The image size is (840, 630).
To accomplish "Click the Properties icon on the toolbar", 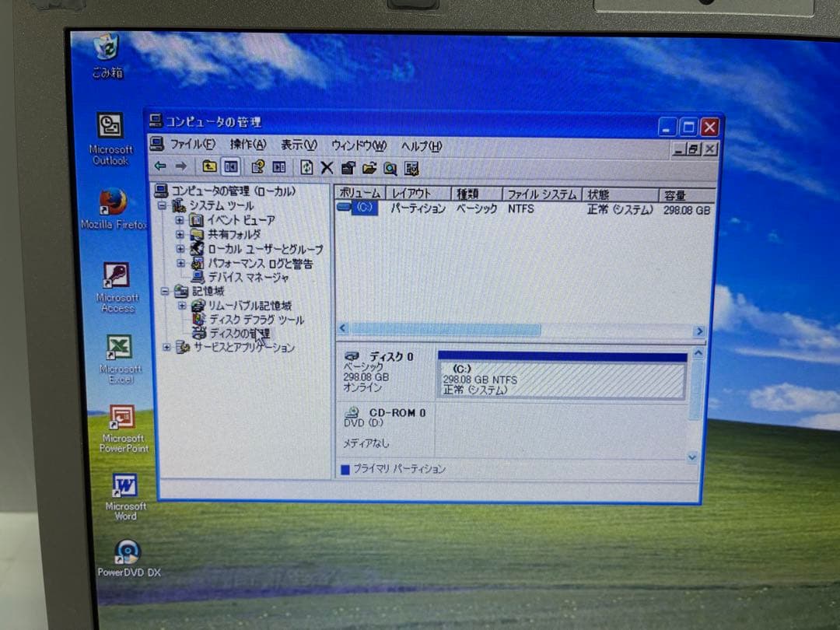I will pyautogui.click(x=348, y=167).
